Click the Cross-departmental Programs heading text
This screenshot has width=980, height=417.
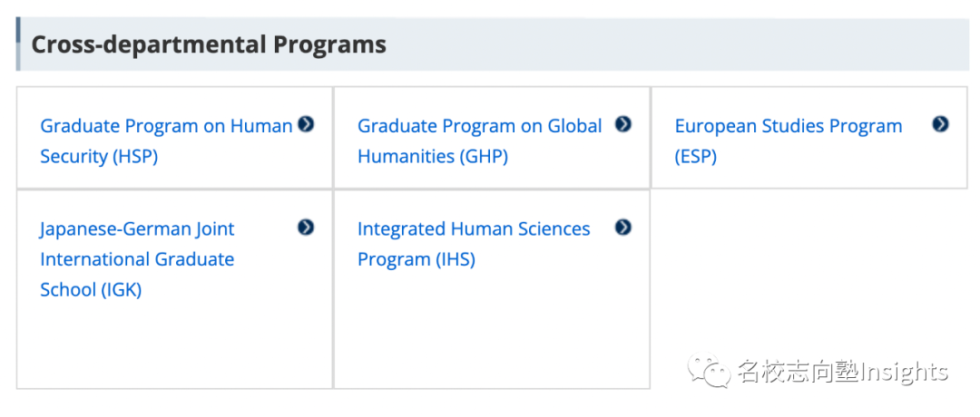click(x=209, y=44)
